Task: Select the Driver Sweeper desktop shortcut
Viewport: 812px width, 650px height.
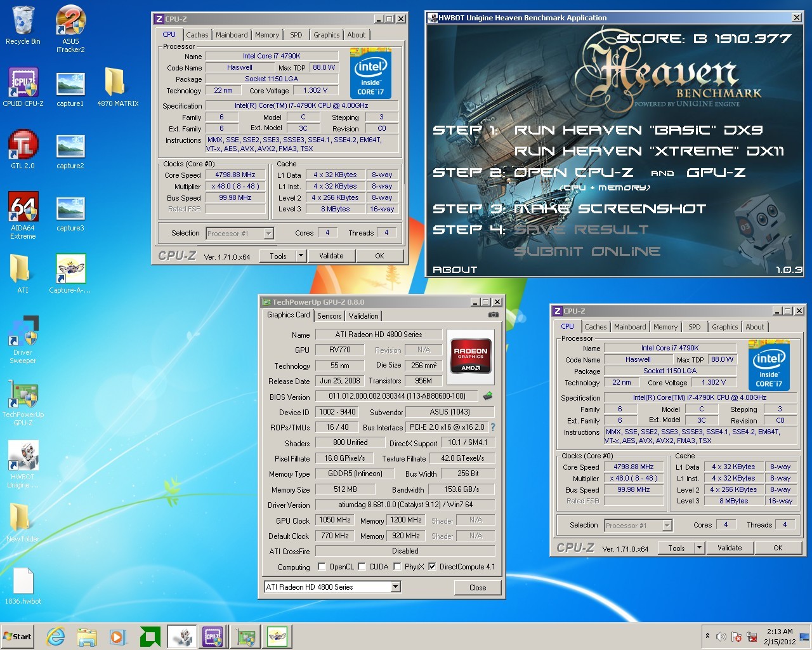Action: coord(23,340)
